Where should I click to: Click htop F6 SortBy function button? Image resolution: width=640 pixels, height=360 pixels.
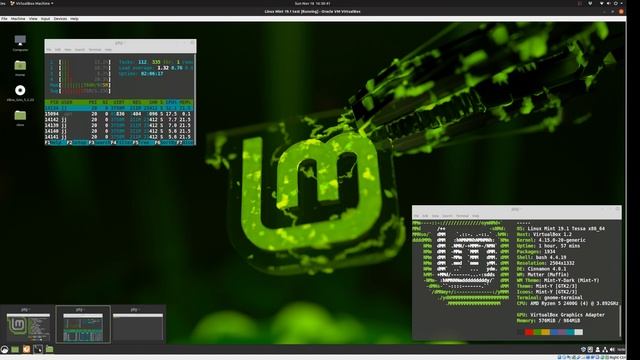165,142
